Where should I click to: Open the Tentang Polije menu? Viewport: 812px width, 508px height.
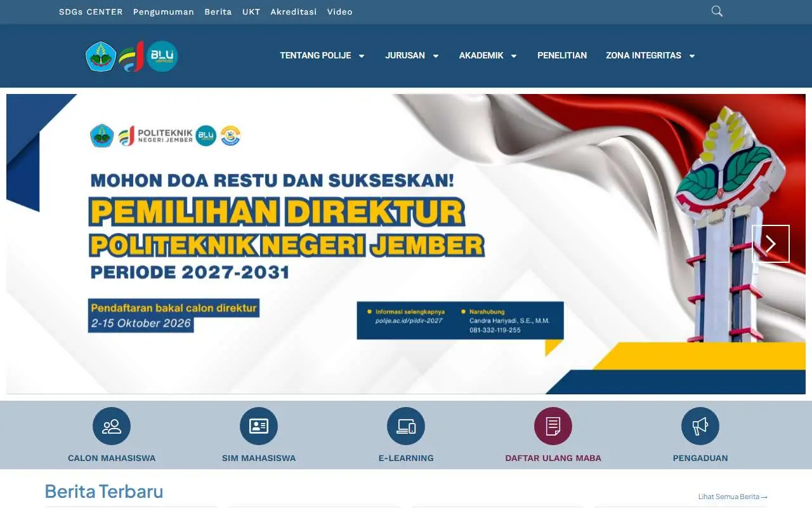pos(315,55)
